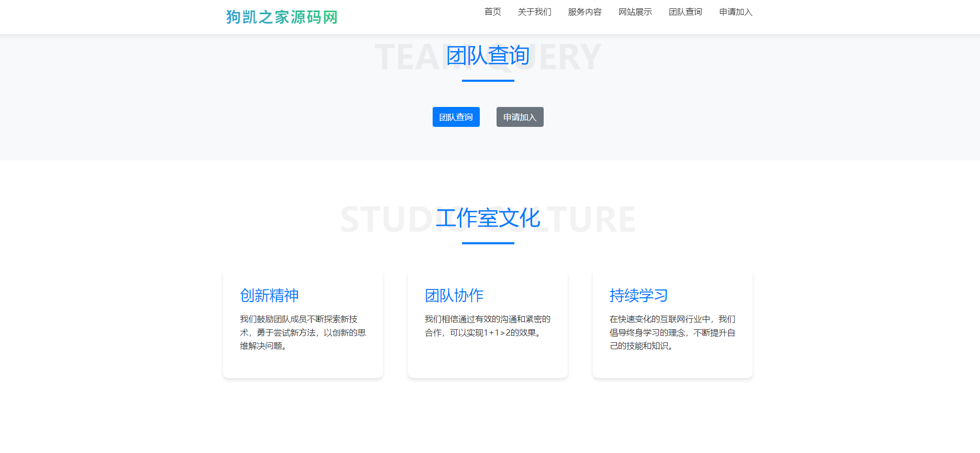Click the blue underline below 团队查询 heading
The image size is (980, 453).
[488, 81]
